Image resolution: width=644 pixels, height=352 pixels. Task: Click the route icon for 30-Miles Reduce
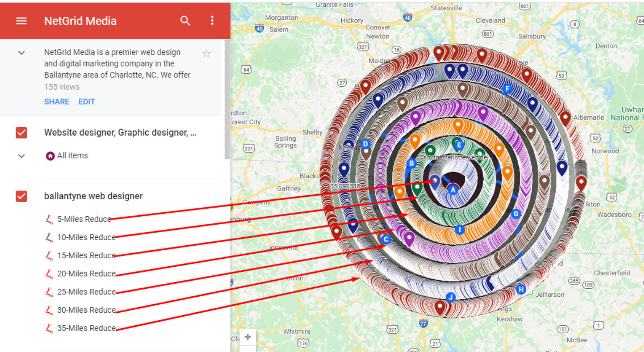(x=49, y=310)
